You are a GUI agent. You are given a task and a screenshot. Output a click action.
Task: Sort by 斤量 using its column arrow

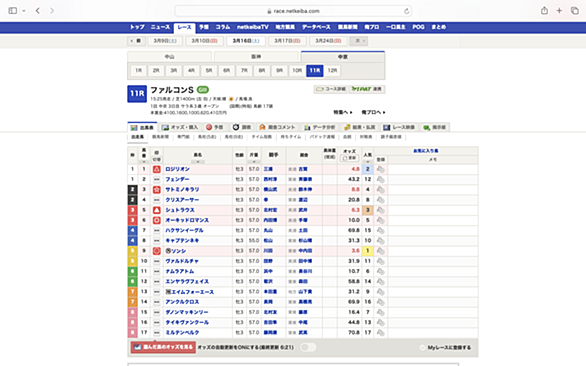(254, 162)
